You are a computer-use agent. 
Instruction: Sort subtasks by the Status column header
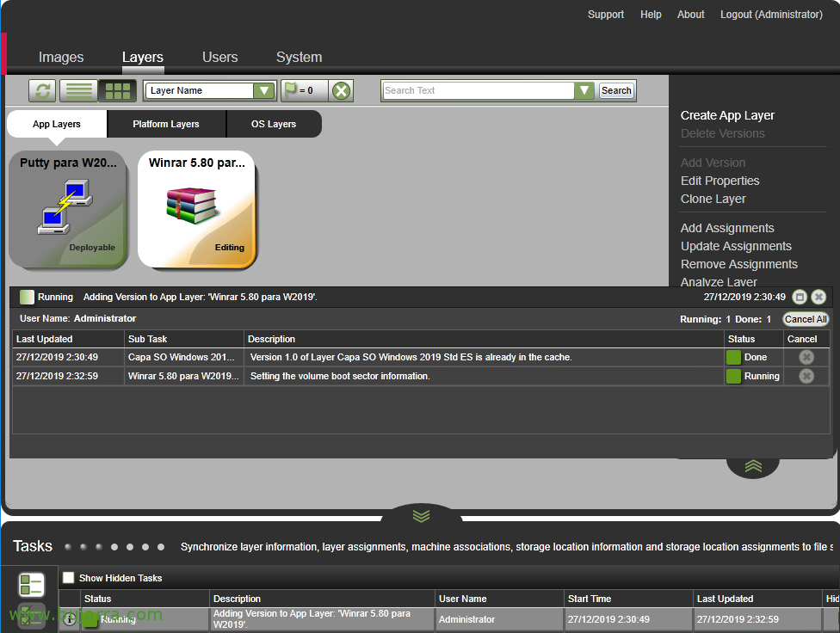[753, 339]
